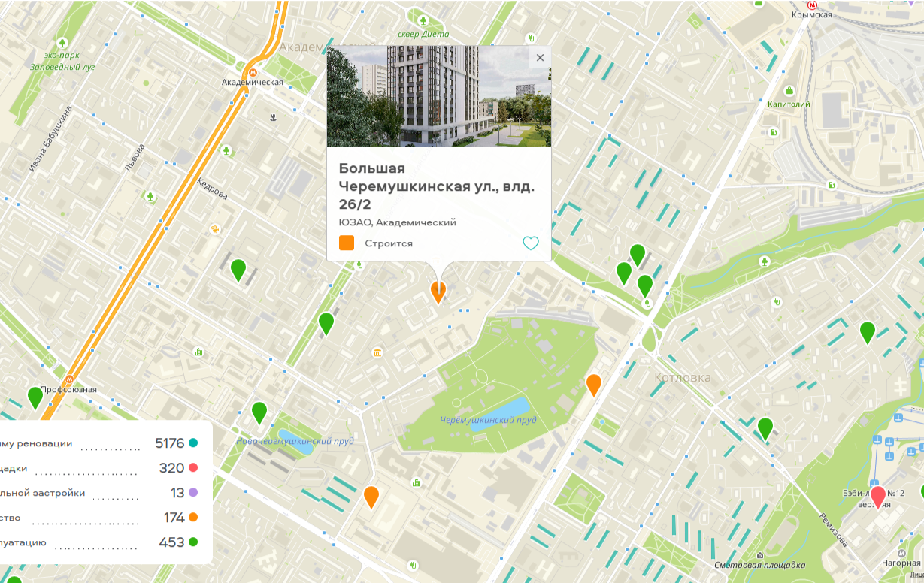924x583 pixels.
Task: Select green pin below Кедрова street label
Action: click(x=238, y=270)
